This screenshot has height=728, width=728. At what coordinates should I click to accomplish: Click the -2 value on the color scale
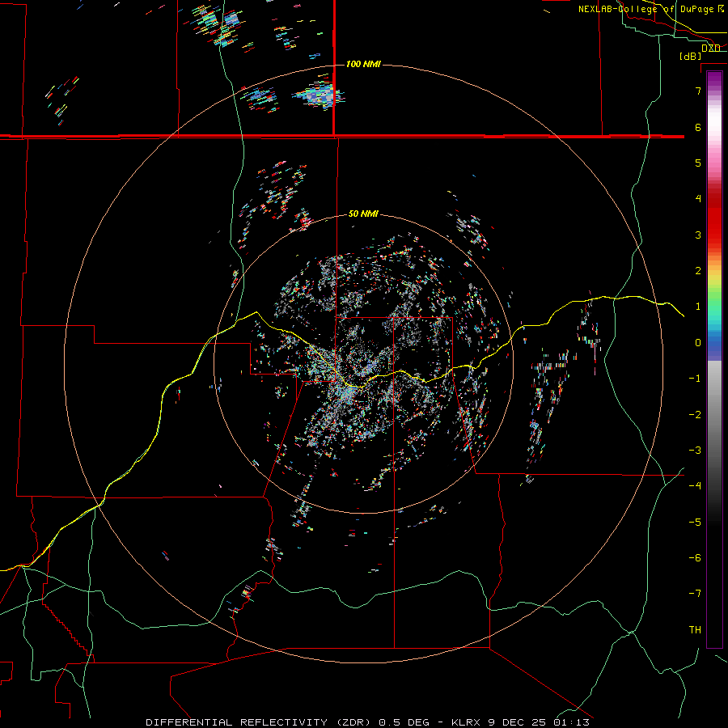pos(695,415)
